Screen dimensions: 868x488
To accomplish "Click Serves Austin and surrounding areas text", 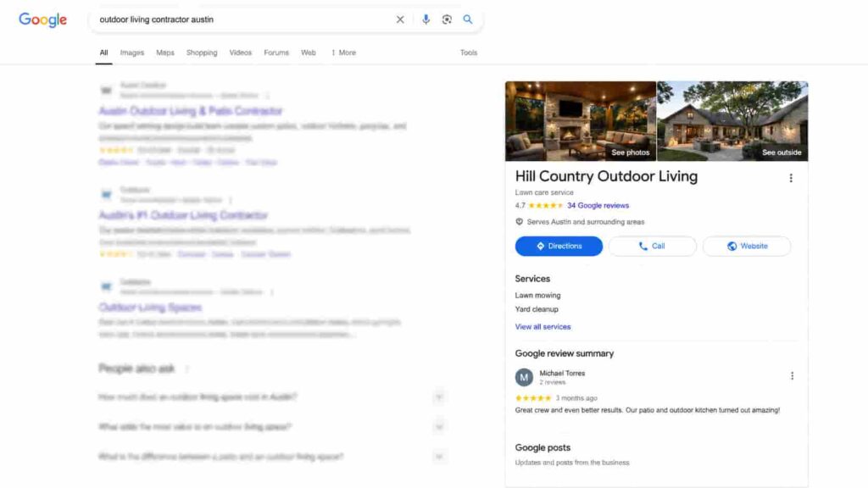I will tap(586, 221).
